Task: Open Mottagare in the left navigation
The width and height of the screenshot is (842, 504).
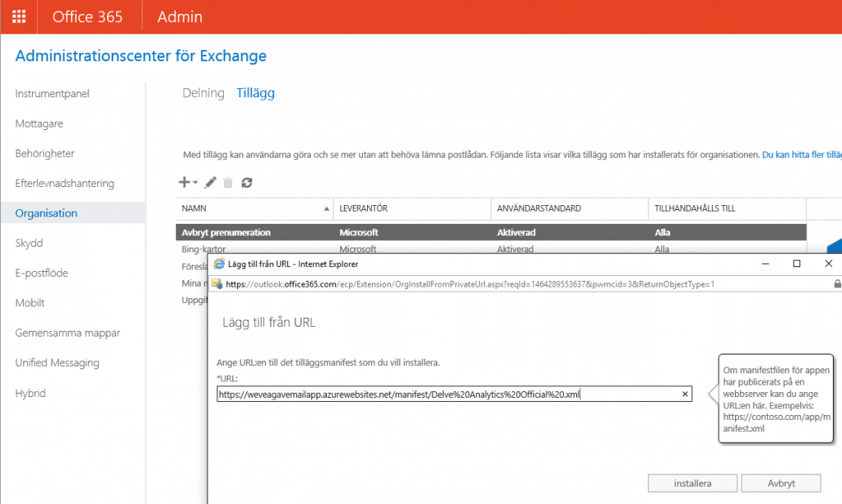Action: pos(39,123)
